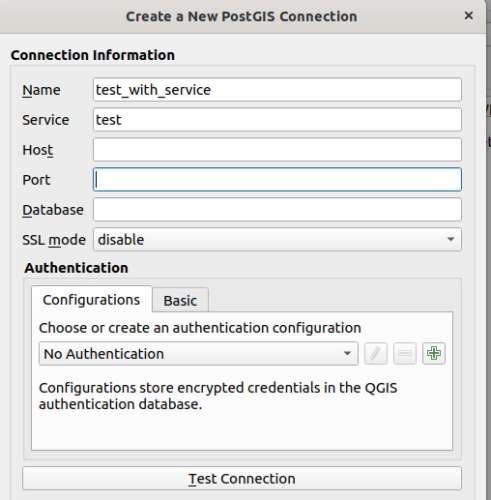Image resolution: width=491 pixels, height=500 pixels.
Task: Expand the No Authentication configuration dropdown
Action: (199, 354)
